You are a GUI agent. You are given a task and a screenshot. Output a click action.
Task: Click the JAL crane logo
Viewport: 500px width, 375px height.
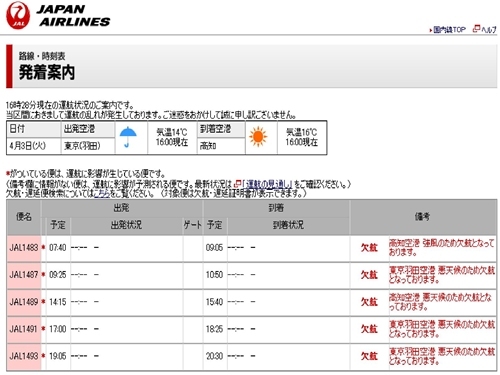[x=18, y=15]
